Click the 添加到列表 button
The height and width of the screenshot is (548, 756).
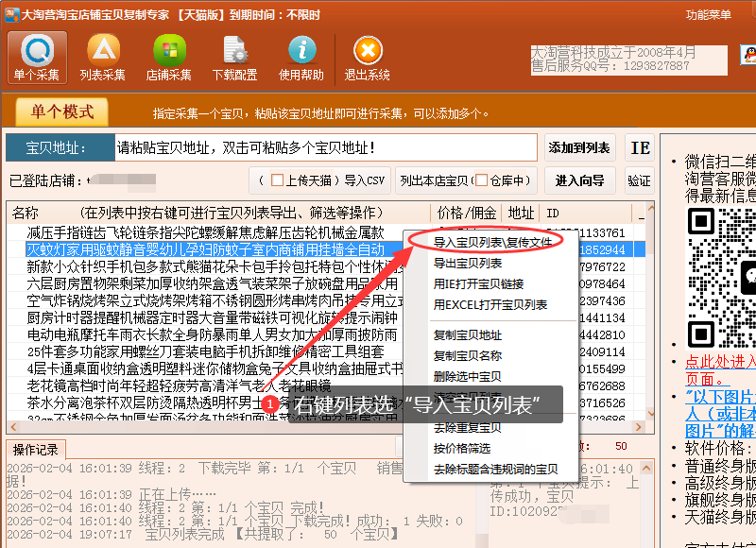(x=579, y=148)
